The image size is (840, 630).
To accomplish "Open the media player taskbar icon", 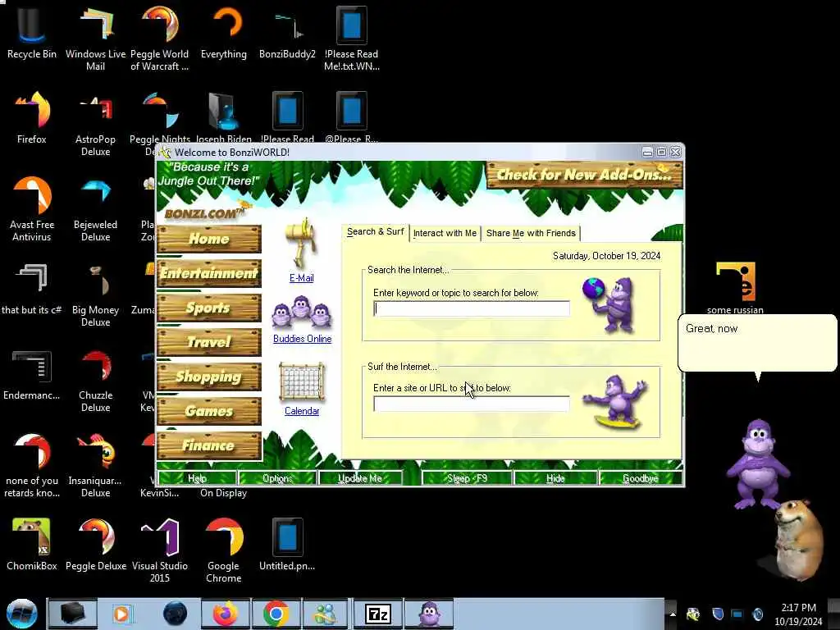I will 121,614.
